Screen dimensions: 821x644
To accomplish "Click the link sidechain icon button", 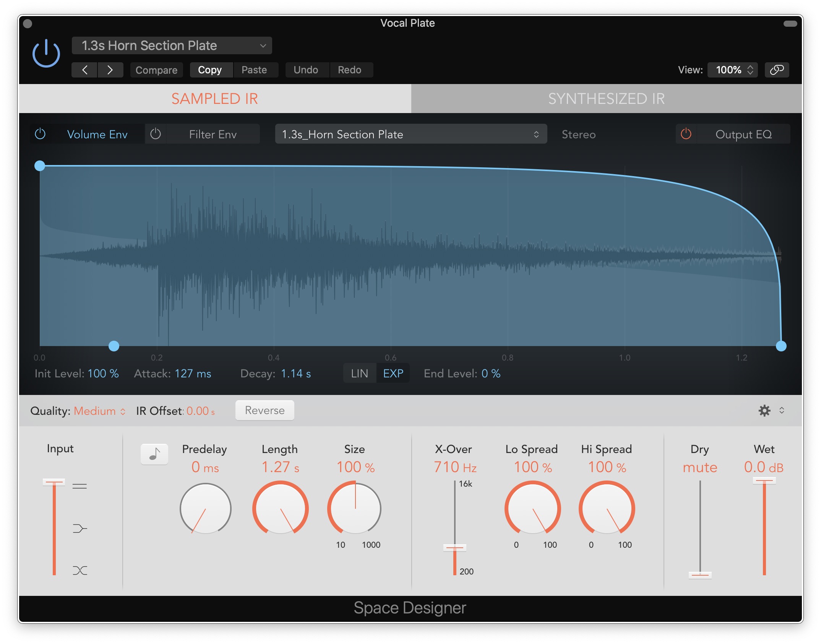I will pos(777,70).
